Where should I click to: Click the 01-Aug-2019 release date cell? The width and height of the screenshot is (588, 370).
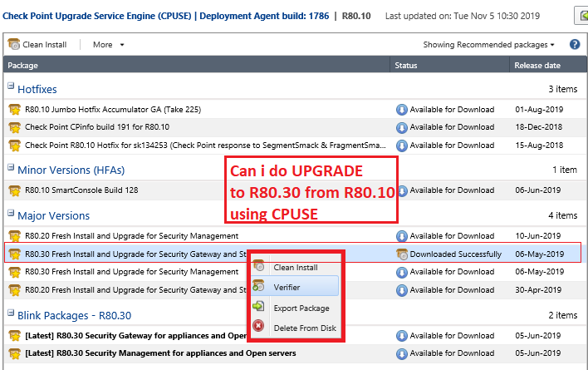pyautogui.click(x=539, y=110)
